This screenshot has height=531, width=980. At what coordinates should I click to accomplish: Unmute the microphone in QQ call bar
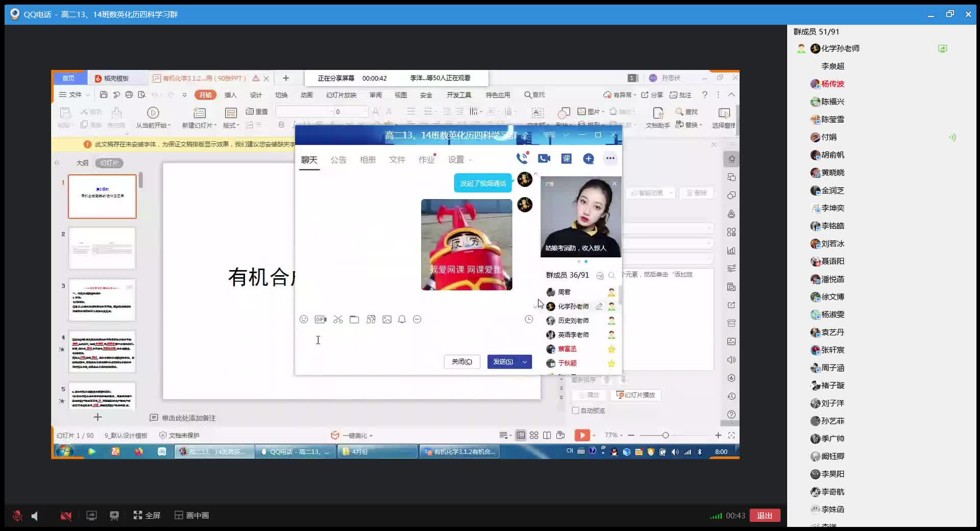(x=17, y=516)
